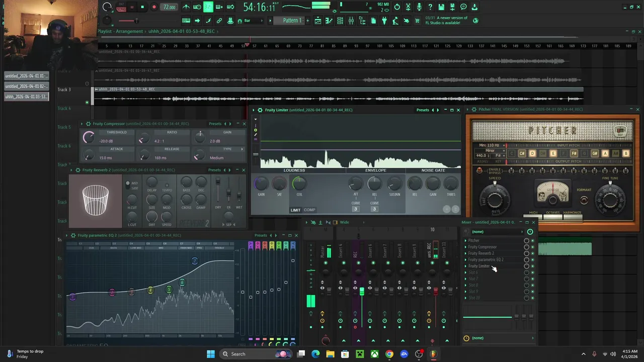Open Fruity Compressor gear settings icon
The image size is (644, 362).
(x=88, y=124)
